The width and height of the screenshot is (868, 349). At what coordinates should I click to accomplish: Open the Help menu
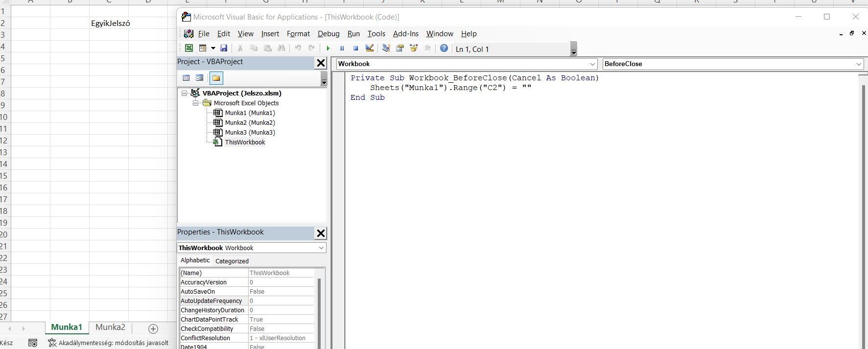(x=469, y=34)
